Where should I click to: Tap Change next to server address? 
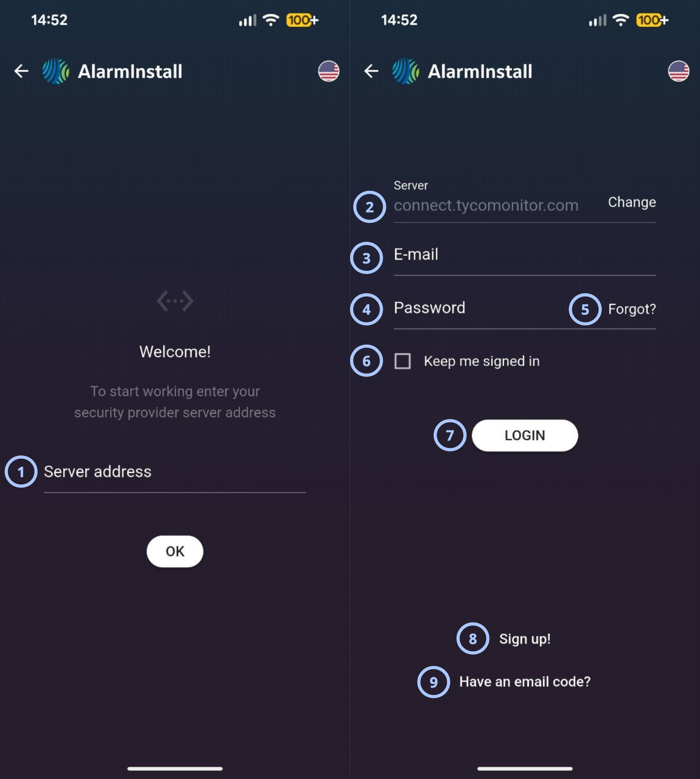tap(632, 202)
